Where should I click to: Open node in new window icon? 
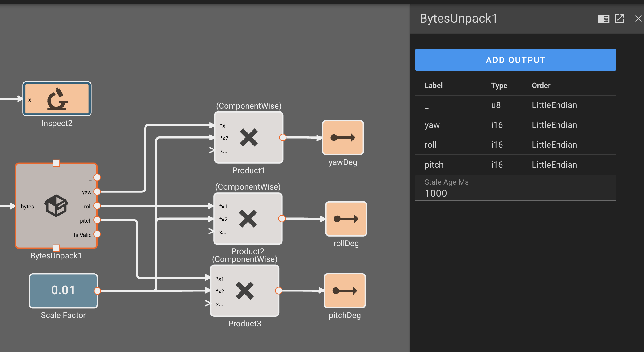pyautogui.click(x=619, y=19)
